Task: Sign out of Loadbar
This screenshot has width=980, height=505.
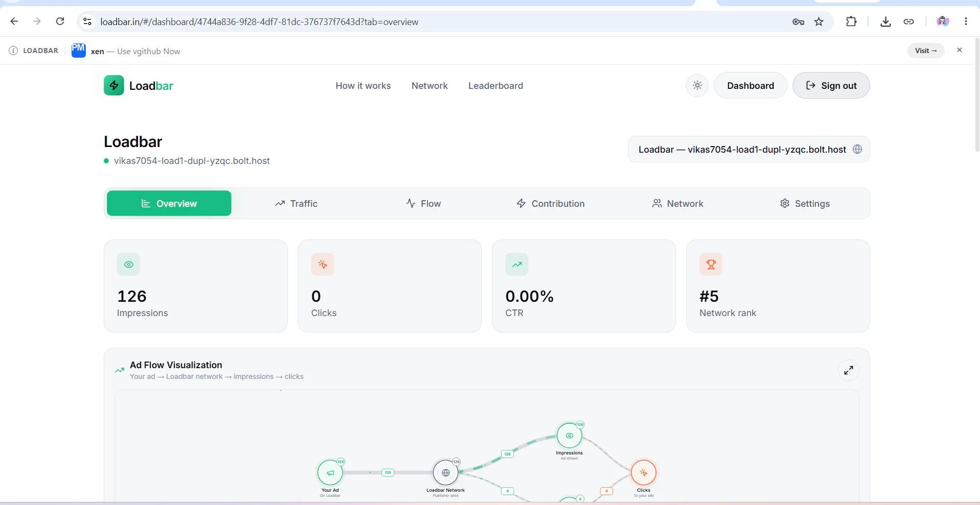Action: point(831,85)
